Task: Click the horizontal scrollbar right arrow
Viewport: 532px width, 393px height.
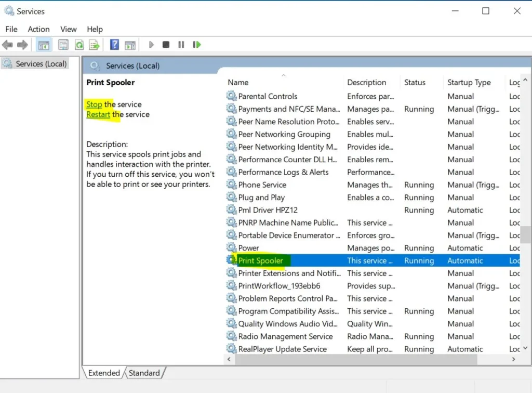Action: click(514, 359)
